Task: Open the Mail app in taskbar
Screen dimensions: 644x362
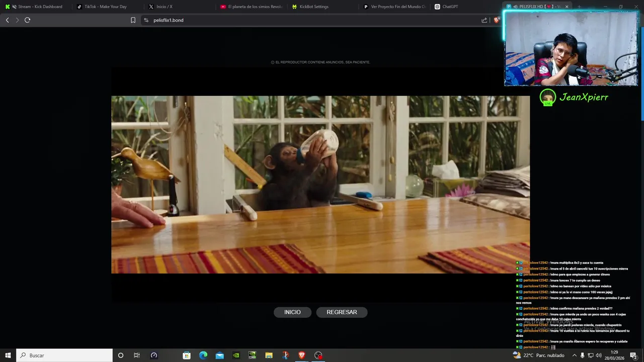Action: [219, 355]
